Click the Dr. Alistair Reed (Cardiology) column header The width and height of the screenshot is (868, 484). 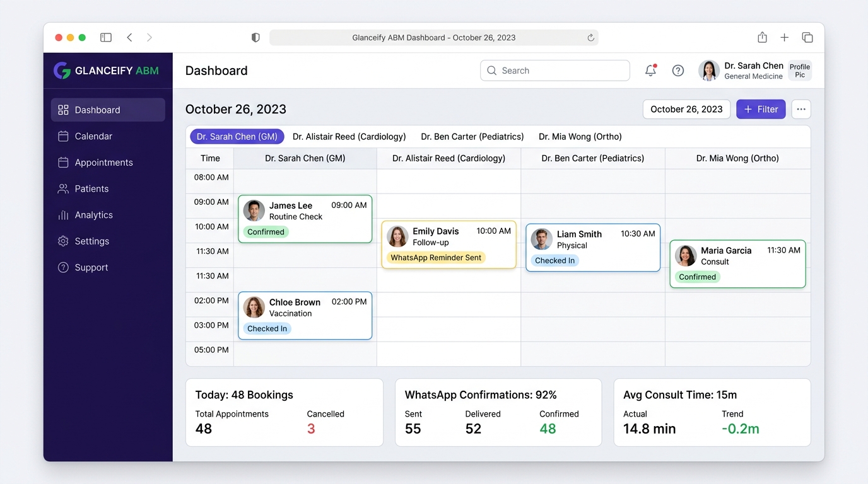point(449,158)
